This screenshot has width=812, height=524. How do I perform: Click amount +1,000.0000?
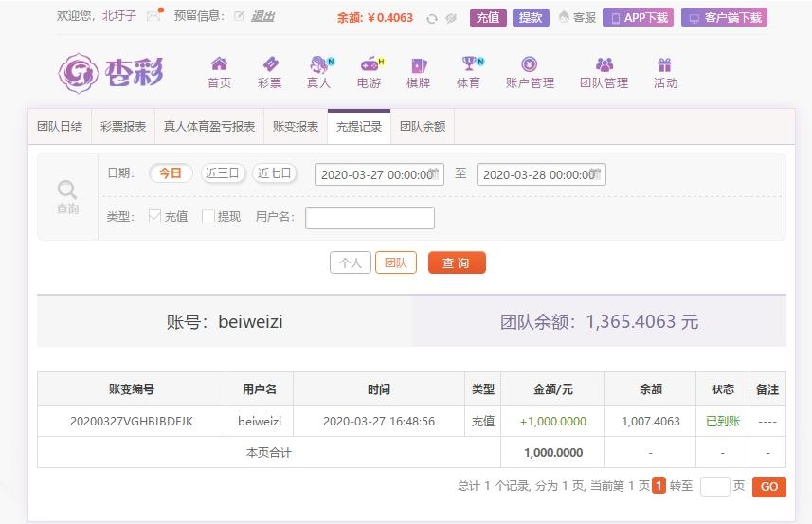tap(553, 422)
